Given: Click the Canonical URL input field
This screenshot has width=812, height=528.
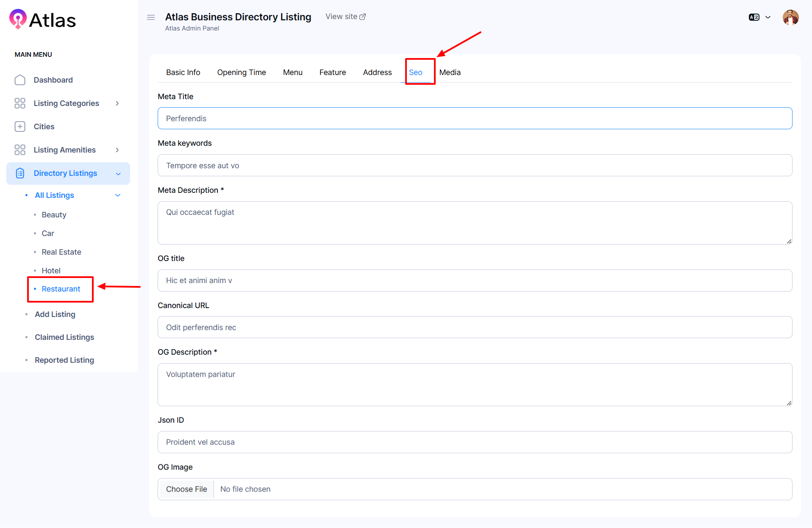Looking at the screenshot, I should [x=475, y=327].
